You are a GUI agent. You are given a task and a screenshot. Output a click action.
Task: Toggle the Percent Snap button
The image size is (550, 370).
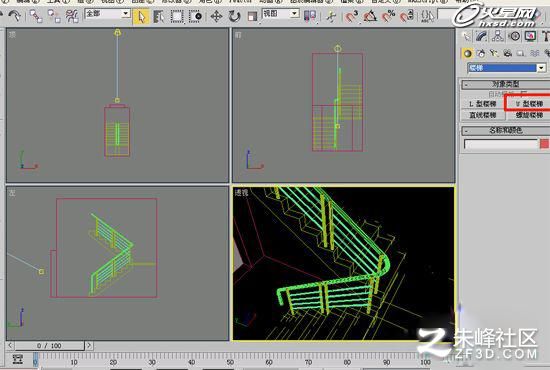pyautogui.click(x=388, y=16)
